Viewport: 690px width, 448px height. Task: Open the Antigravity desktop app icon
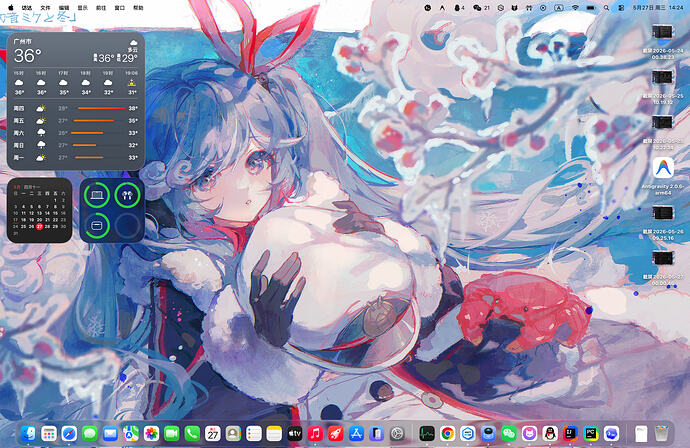click(x=663, y=168)
